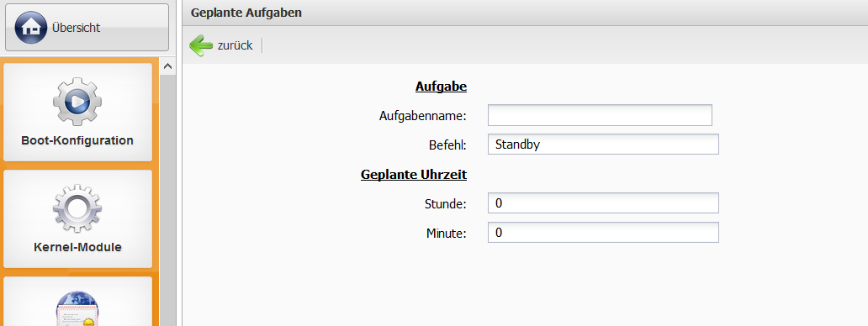Select the Kernel-Module label in sidebar

(77, 247)
